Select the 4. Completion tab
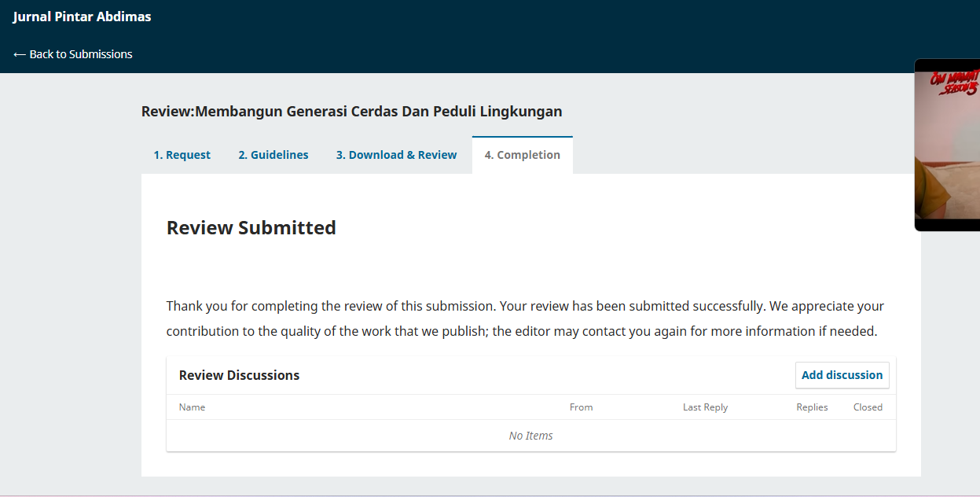The width and height of the screenshot is (980, 497). pos(523,155)
